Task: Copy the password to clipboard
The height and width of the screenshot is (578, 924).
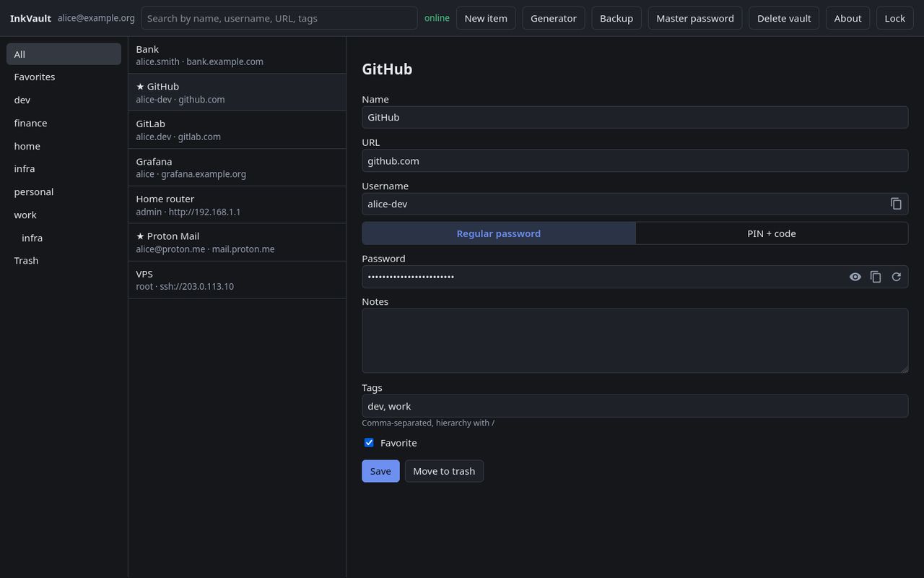Action: pyautogui.click(x=876, y=277)
